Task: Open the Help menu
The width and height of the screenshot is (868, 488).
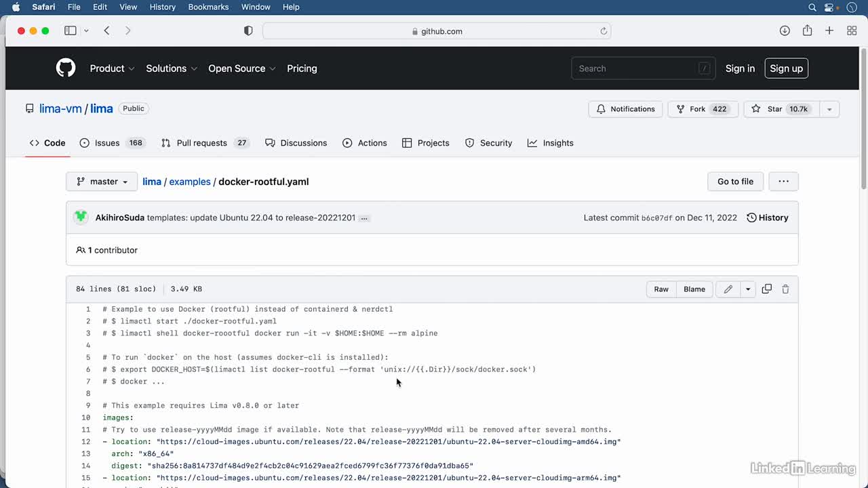Action: 291,7
